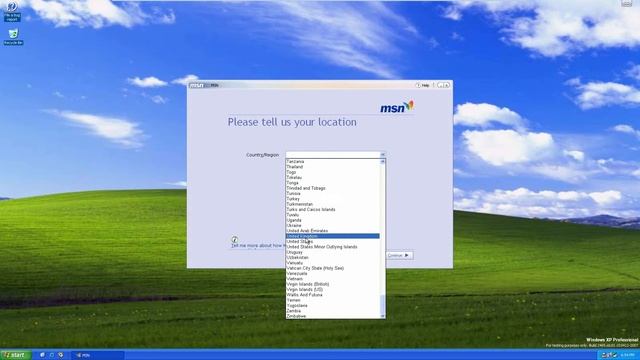
Task: Click the scrollbar thumb in the country list
Action: tap(382, 304)
